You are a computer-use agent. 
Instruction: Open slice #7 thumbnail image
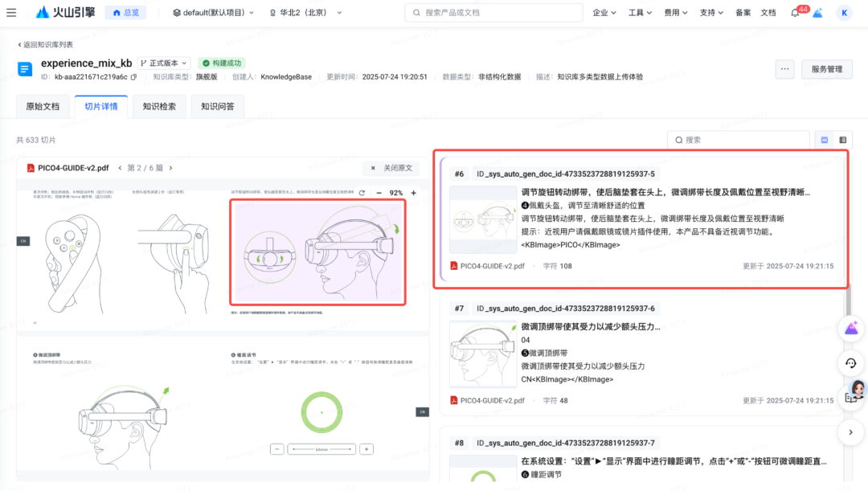click(483, 354)
